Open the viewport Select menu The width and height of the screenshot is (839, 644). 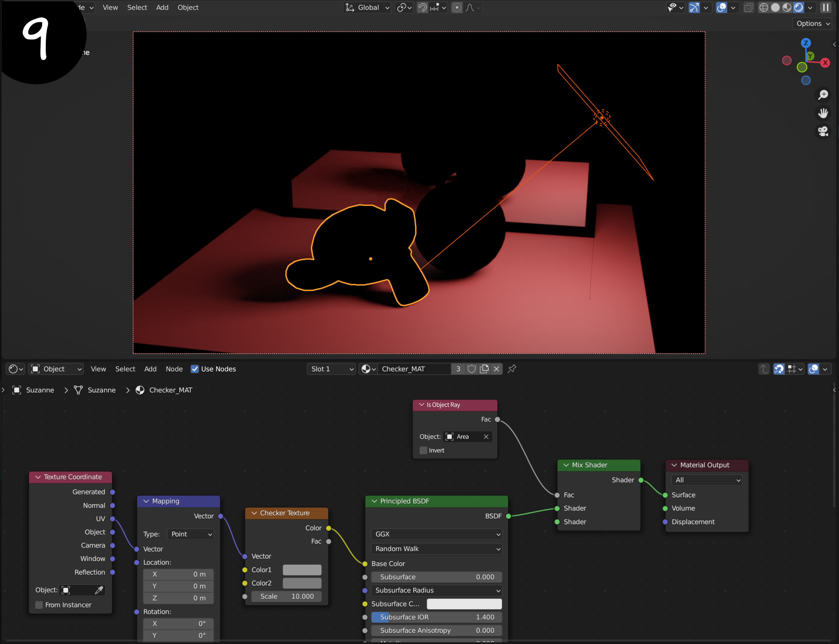tap(137, 8)
